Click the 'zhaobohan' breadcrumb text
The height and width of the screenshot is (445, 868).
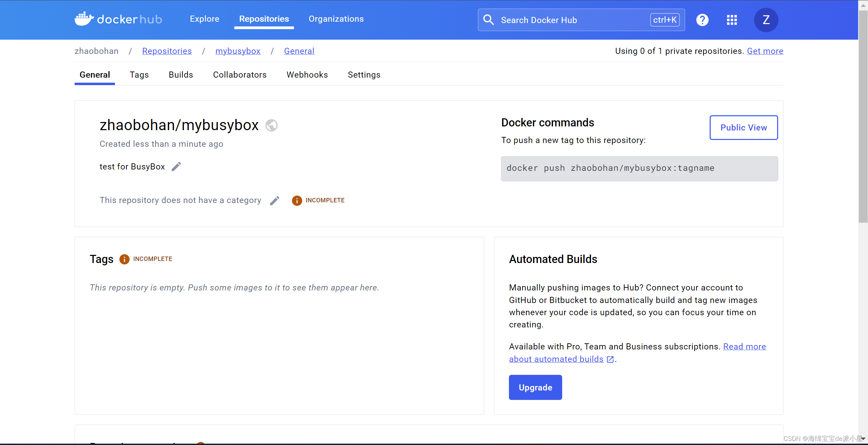pyautogui.click(x=96, y=51)
